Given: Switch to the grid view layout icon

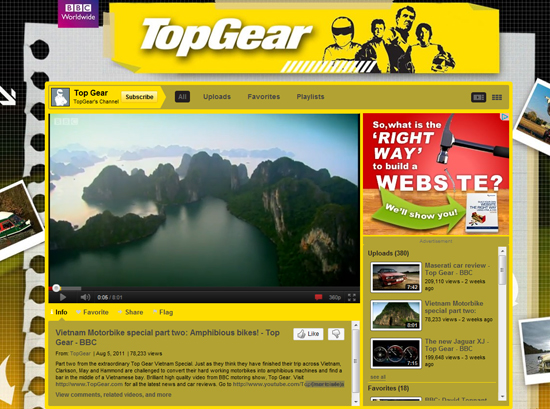Looking at the screenshot, I should click(x=497, y=97).
